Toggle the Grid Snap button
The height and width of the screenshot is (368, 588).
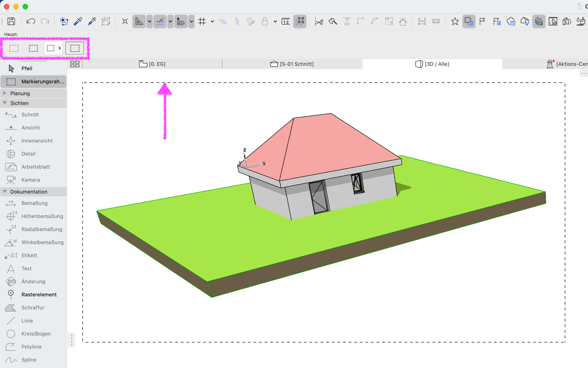202,21
